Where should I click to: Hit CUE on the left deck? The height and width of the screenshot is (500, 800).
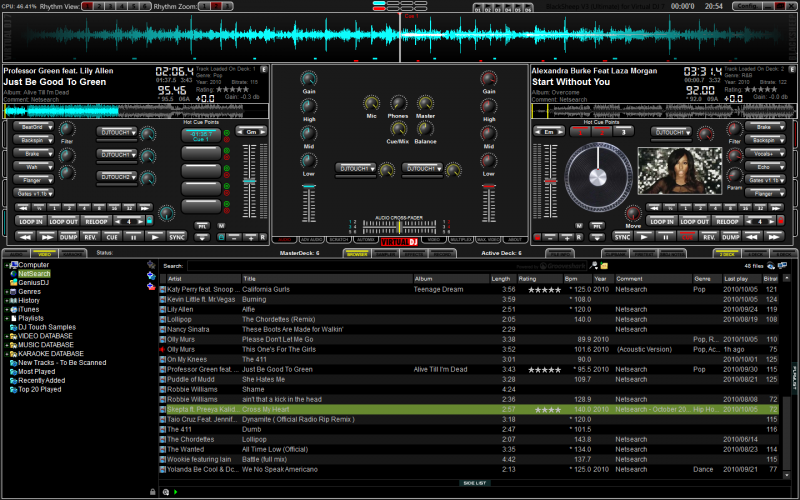(x=112, y=237)
